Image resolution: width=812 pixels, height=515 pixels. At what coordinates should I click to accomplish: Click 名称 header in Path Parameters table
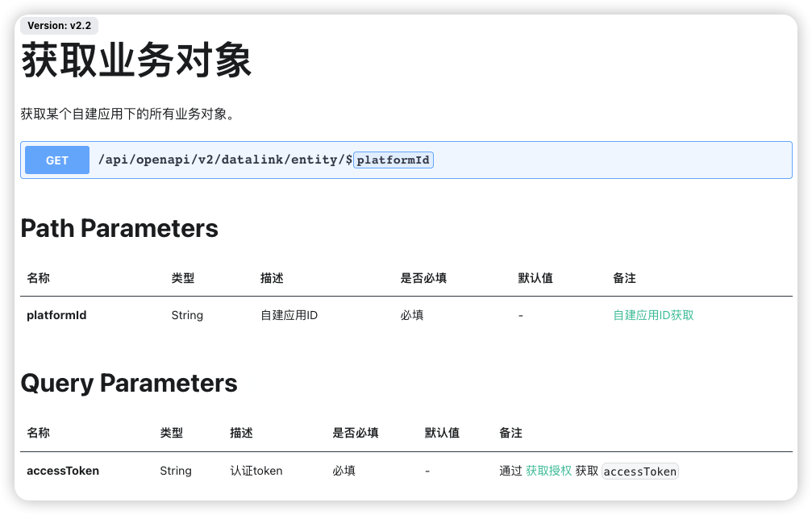coord(39,278)
